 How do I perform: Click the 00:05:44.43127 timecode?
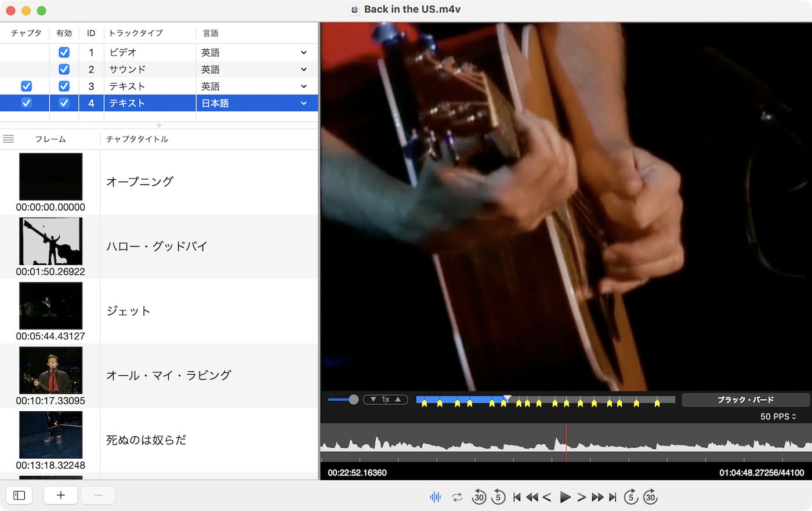50,336
